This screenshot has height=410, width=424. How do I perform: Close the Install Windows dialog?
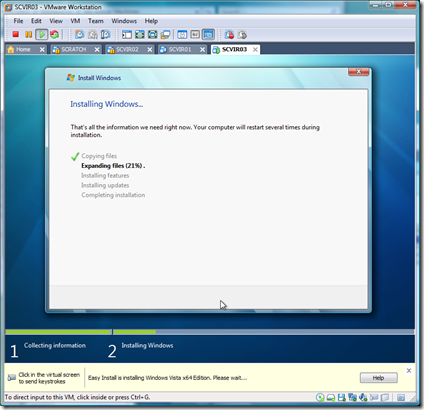(359, 71)
